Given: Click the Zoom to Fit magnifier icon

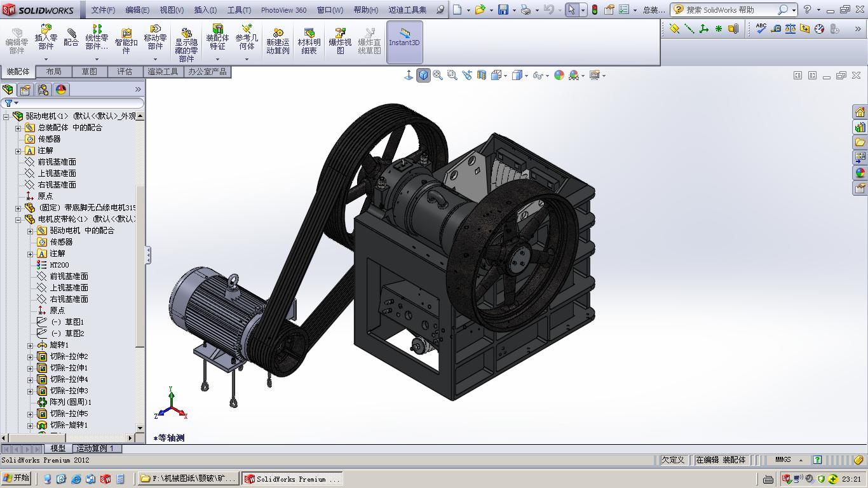Looking at the screenshot, I should (438, 75).
